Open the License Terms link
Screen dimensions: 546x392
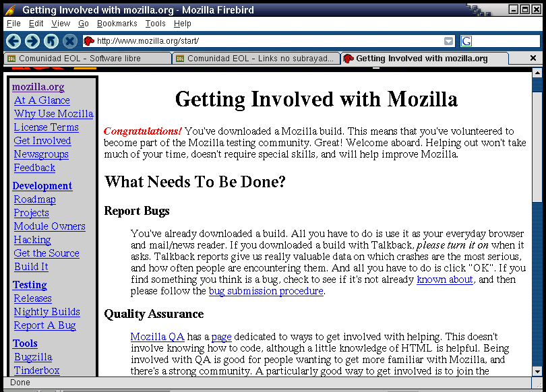(47, 127)
